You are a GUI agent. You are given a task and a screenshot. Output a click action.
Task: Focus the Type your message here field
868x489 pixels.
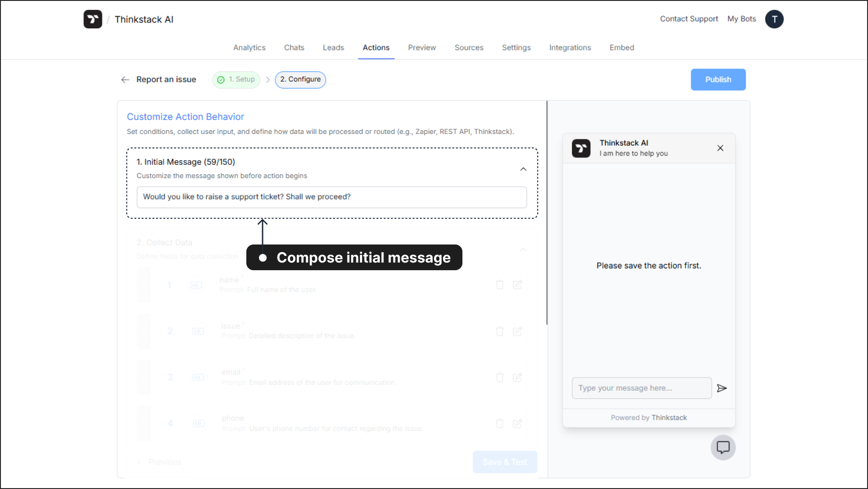(x=642, y=388)
